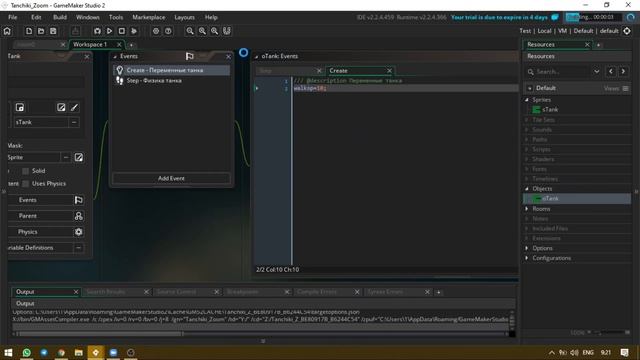
Task: Open mask sprite selector button
Action: pos(66,157)
